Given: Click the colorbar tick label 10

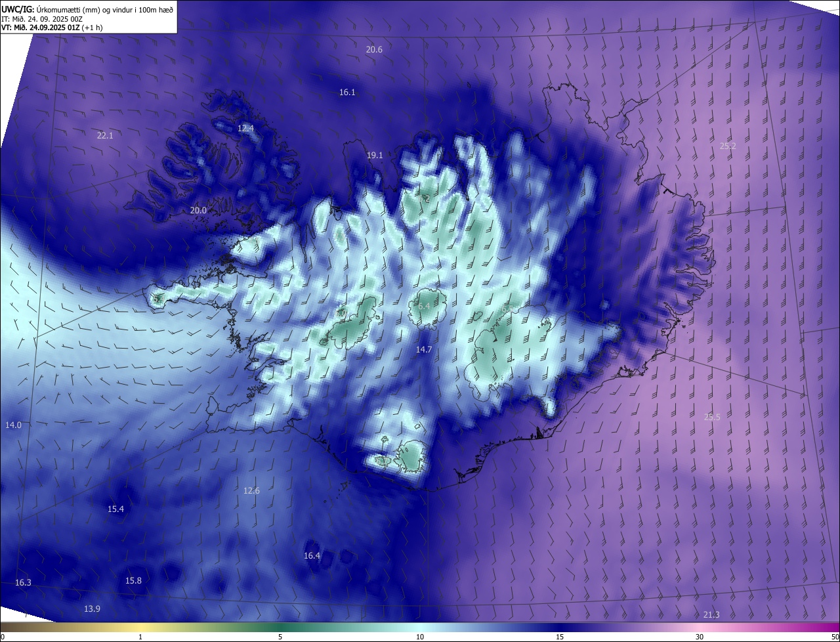Looking at the screenshot, I should [x=420, y=637].
